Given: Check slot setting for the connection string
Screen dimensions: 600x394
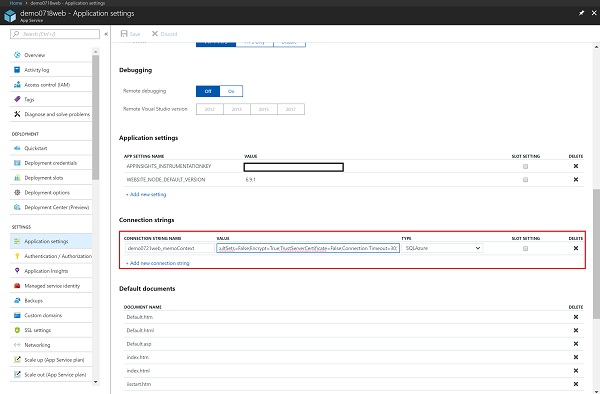Looking at the screenshot, I should coord(525,249).
